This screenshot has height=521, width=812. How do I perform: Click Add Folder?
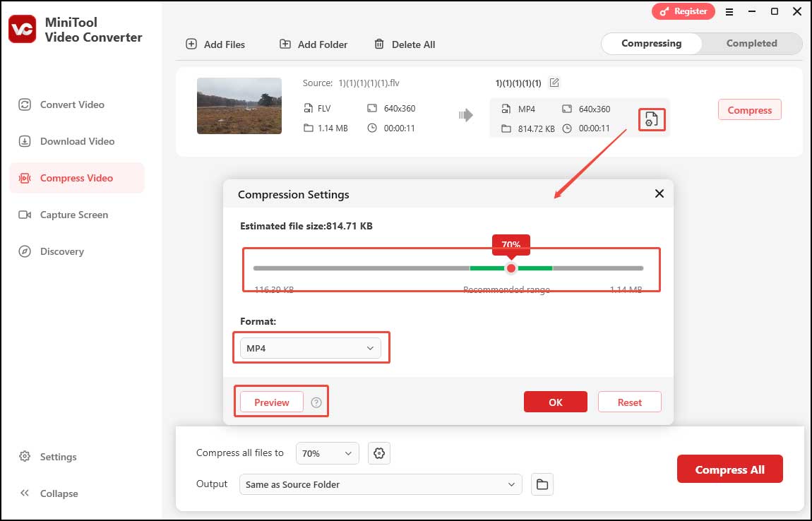314,44
